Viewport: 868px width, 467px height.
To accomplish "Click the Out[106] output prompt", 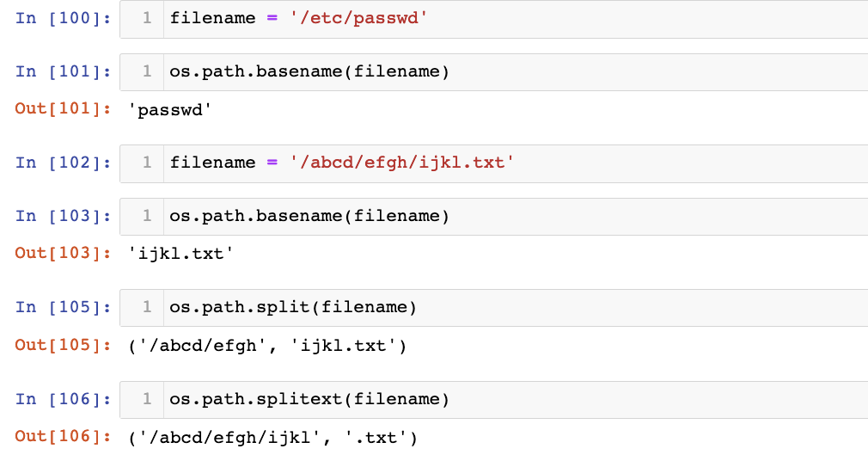I will [x=64, y=437].
